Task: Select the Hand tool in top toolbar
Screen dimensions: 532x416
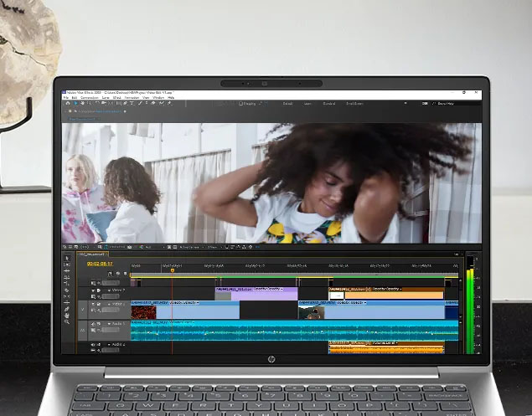Action: click(82, 104)
